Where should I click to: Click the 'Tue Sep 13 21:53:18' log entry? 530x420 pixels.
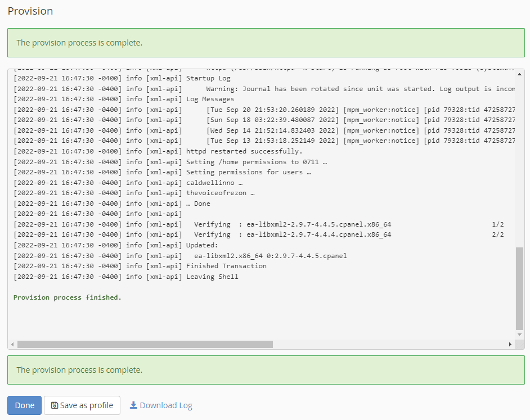pyautogui.click(x=264, y=141)
